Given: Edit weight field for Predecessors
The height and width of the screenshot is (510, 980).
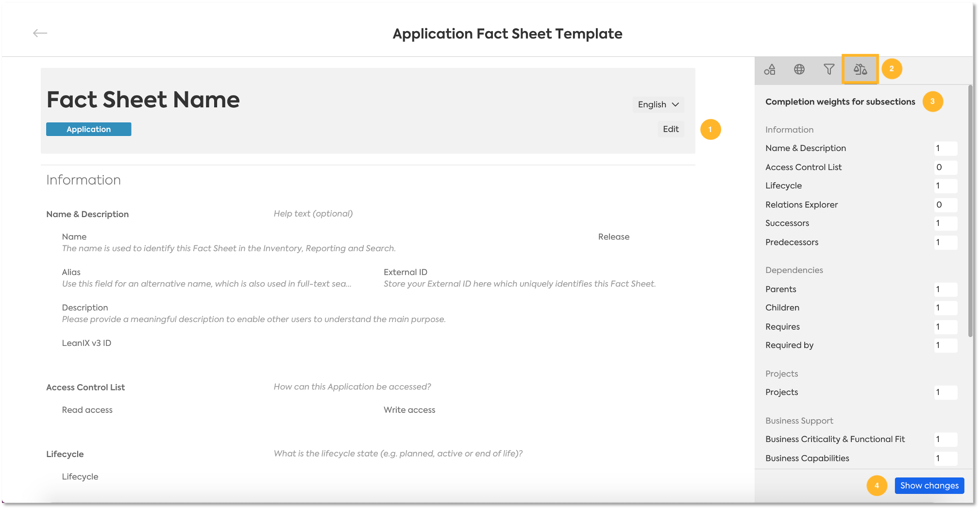Looking at the screenshot, I should 945,242.
